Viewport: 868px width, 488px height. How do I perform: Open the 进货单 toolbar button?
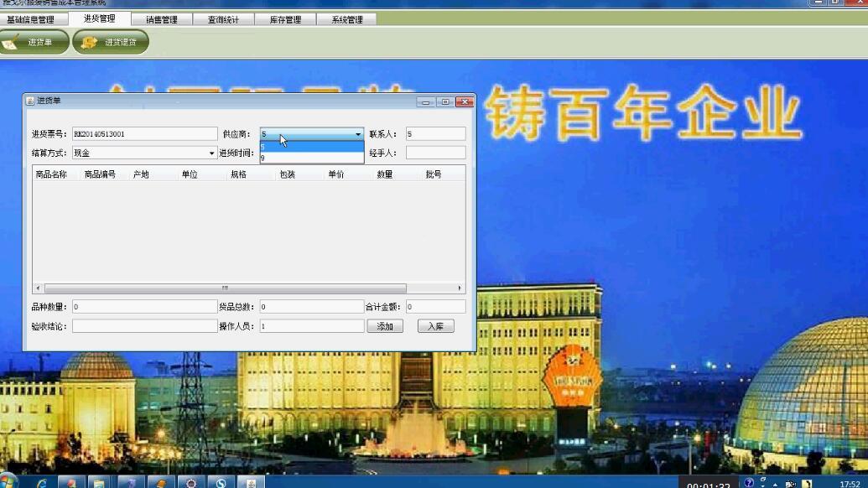34,42
